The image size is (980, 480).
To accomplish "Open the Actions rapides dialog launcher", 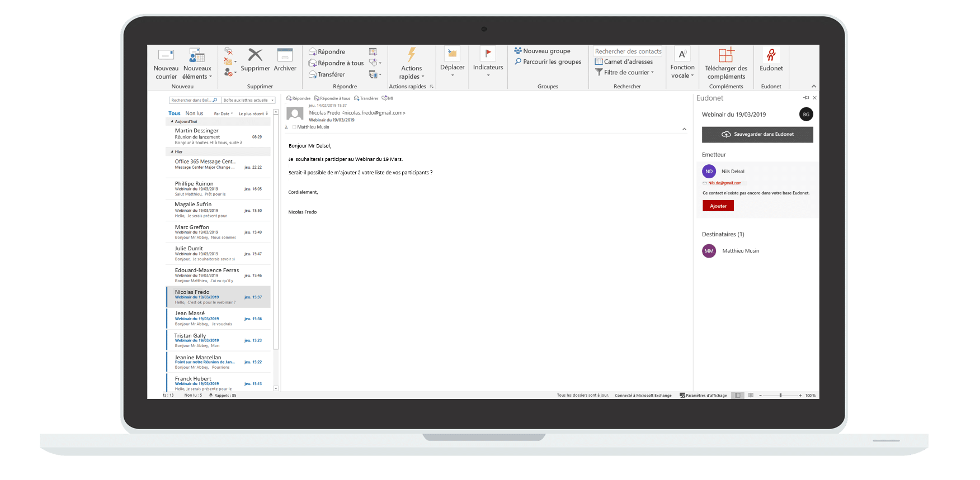I will (x=432, y=87).
